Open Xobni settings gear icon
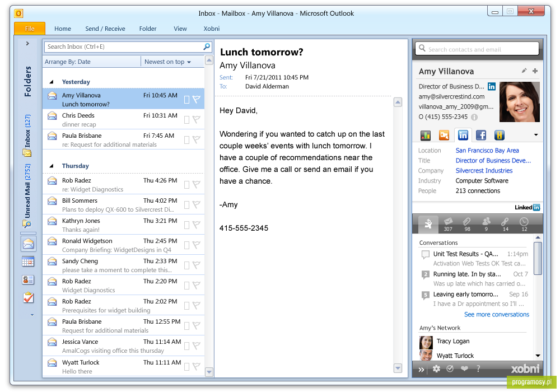 [x=436, y=369]
